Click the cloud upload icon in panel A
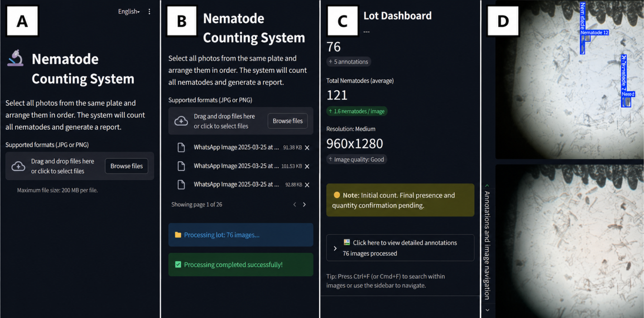Image resolution: width=644 pixels, height=318 pixels. pos(18,167)
